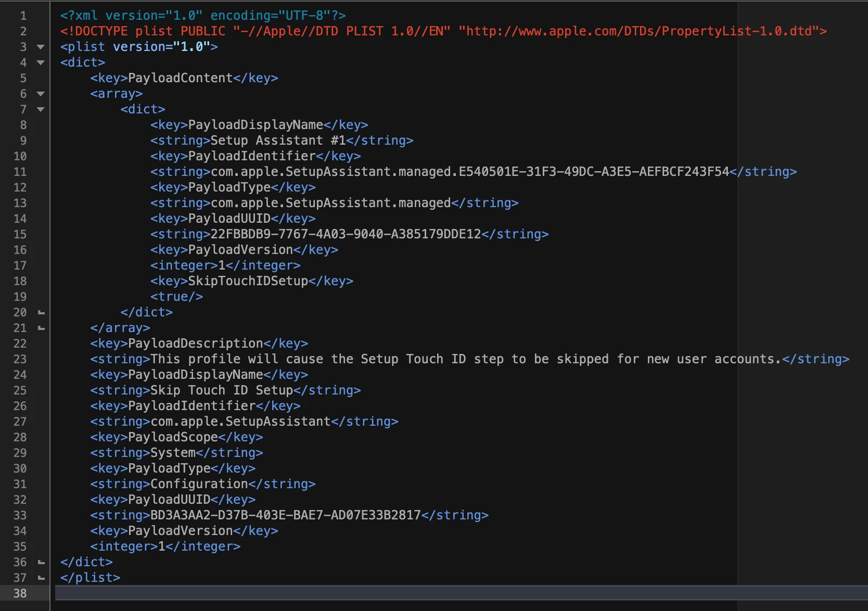Click the PayloadIdentifier key on line 10
This screenshot has width=868, height=611.
(x=252, y=156)
